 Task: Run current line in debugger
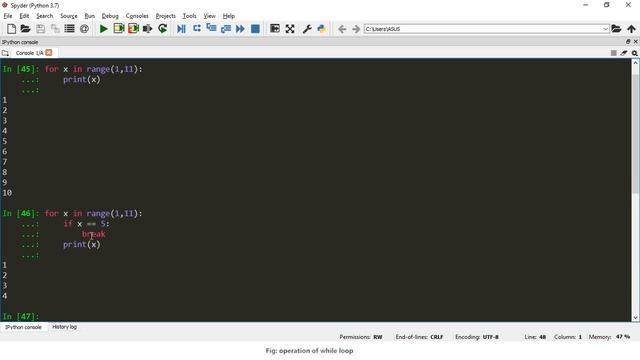pyautogui.click(x=197, y=29)
